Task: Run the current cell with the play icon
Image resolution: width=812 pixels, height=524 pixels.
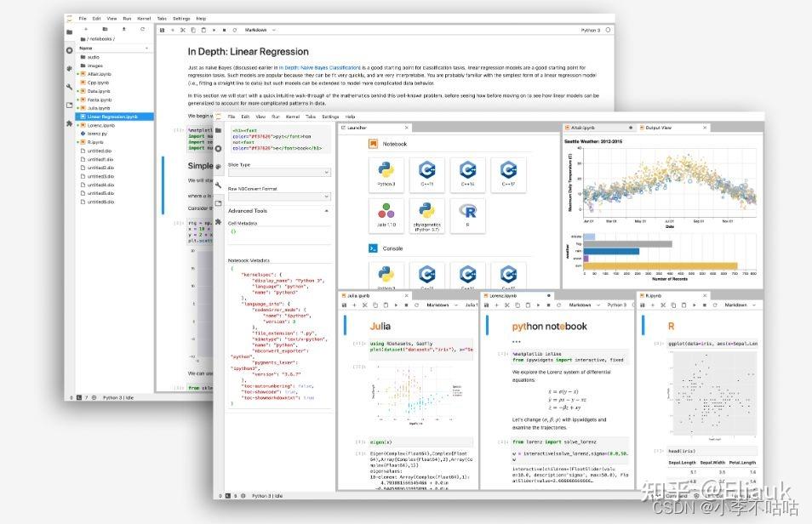Action: tap(214, 30)
